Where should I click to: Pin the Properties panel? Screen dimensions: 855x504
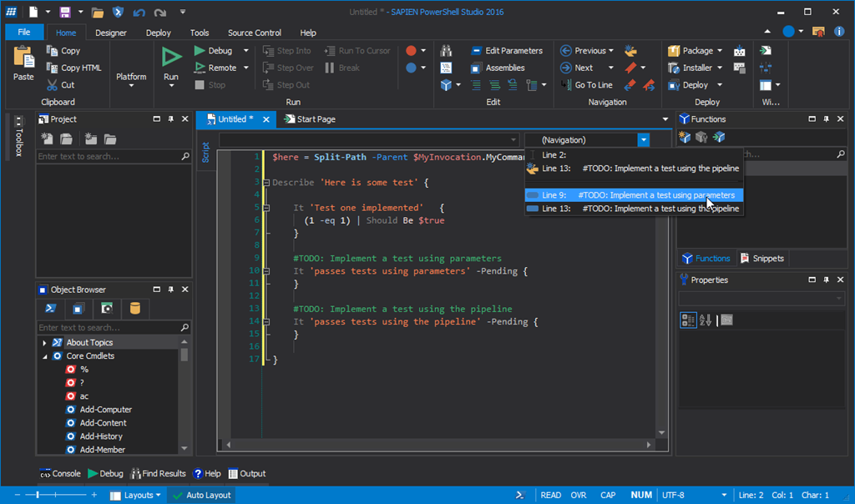826,280
